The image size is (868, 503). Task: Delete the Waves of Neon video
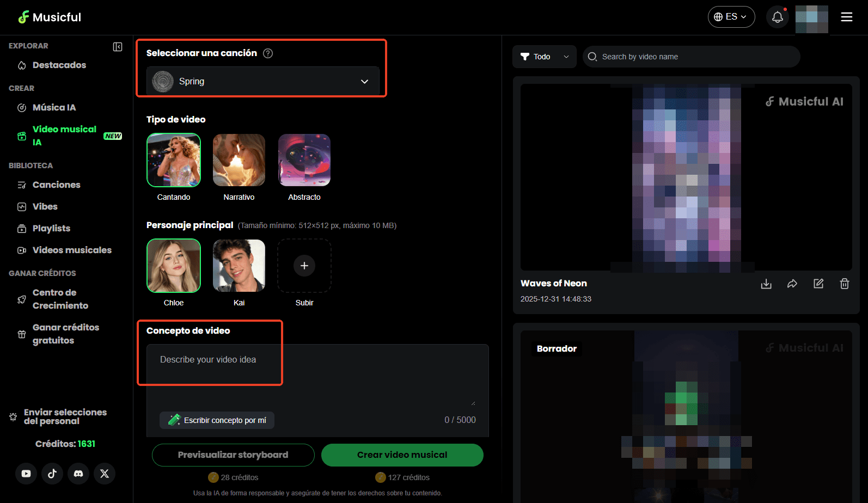pos(845,284)
